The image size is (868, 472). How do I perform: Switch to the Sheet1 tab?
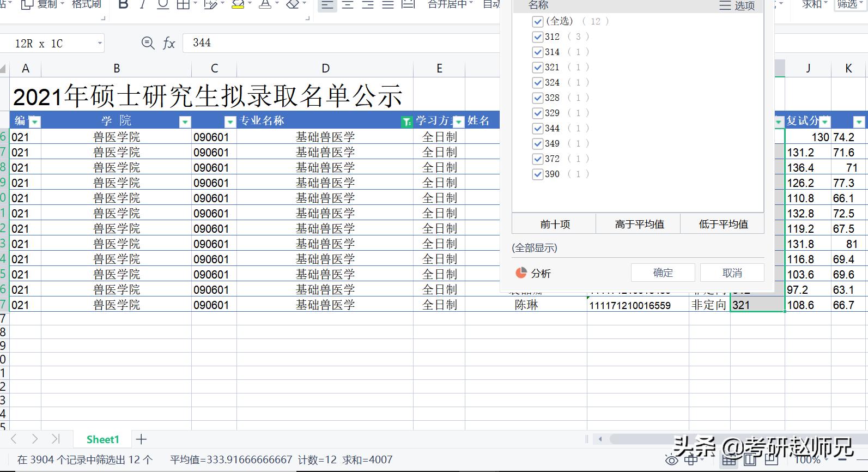click(x=102, y=439)
